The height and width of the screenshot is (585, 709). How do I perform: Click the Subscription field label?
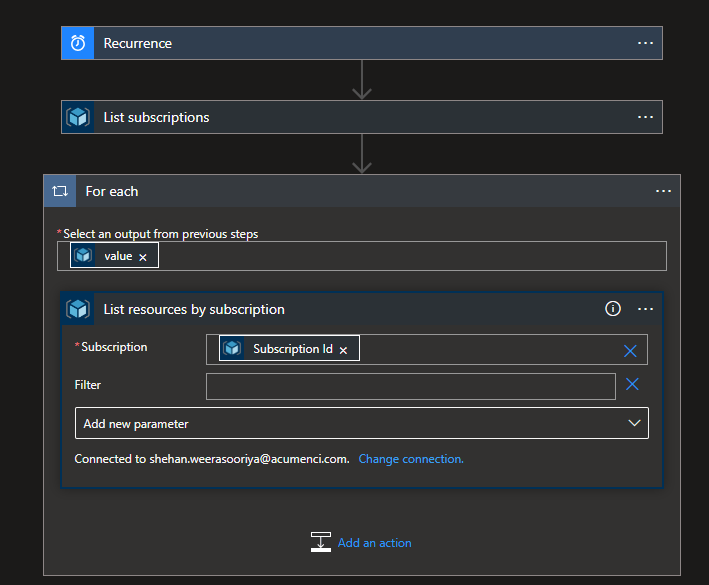[114, 347]
